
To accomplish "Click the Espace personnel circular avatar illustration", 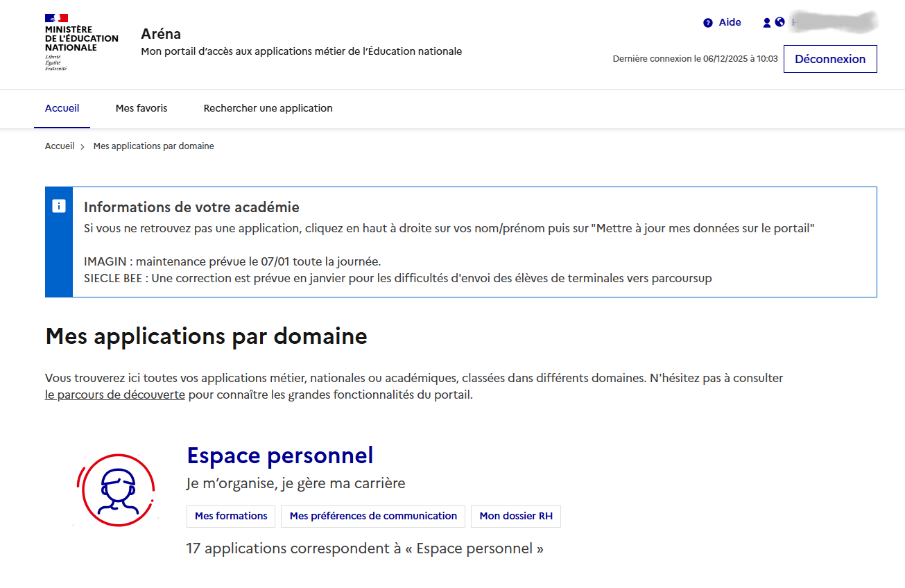I will click(116, 490).
